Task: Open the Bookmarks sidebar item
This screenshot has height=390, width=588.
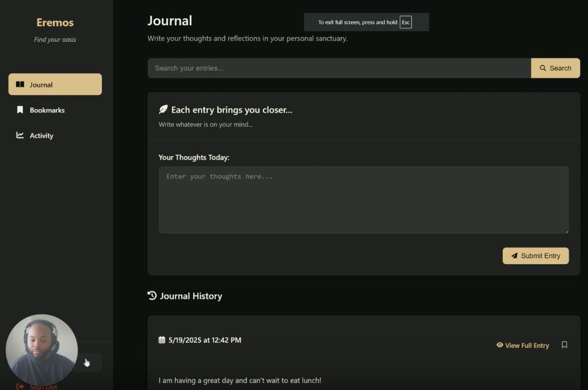Action: coord(55,110)
